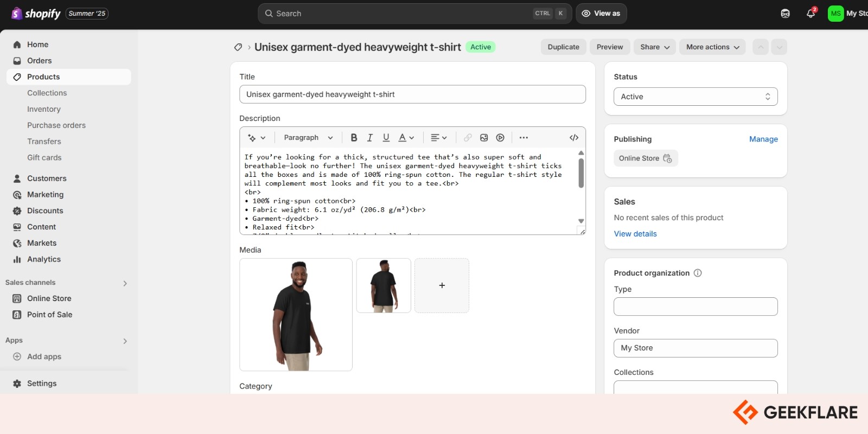Open the text alignment options
868x434 pixels.
(438, 138)
